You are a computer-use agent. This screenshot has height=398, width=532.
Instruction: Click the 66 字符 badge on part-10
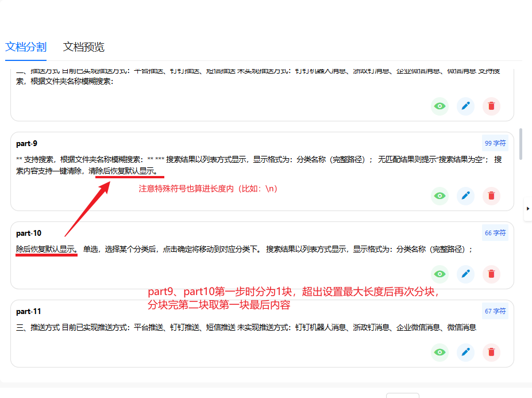(x=495, y=233)
